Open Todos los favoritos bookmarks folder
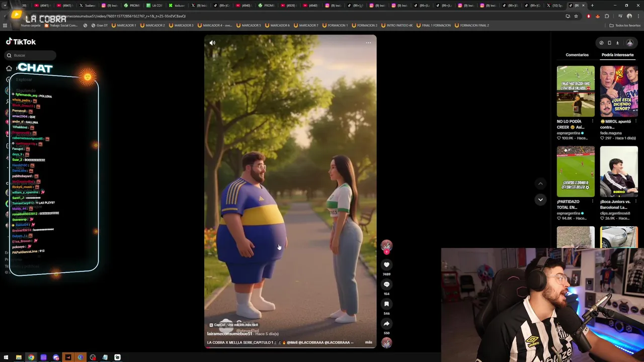 [x=625, y=25]
